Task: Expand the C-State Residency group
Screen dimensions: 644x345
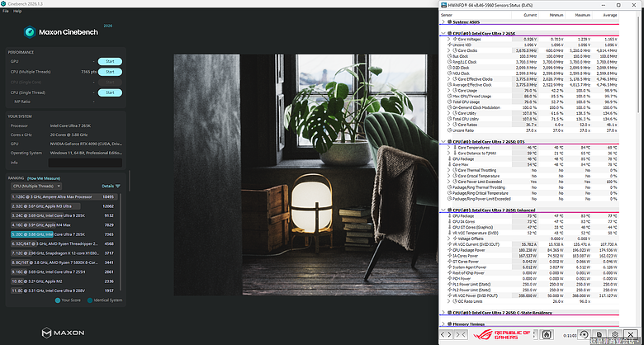Action: coord(443,313)
